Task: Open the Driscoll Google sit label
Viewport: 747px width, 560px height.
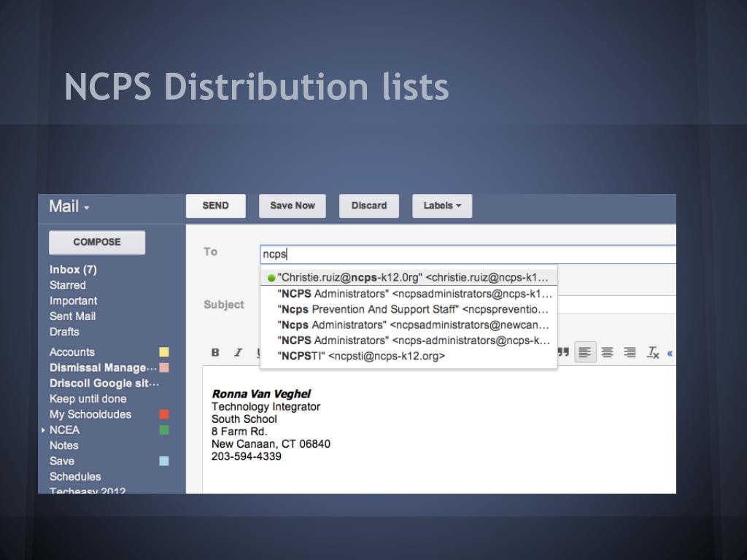Action: pyautogui.click(x=104, y=384)
